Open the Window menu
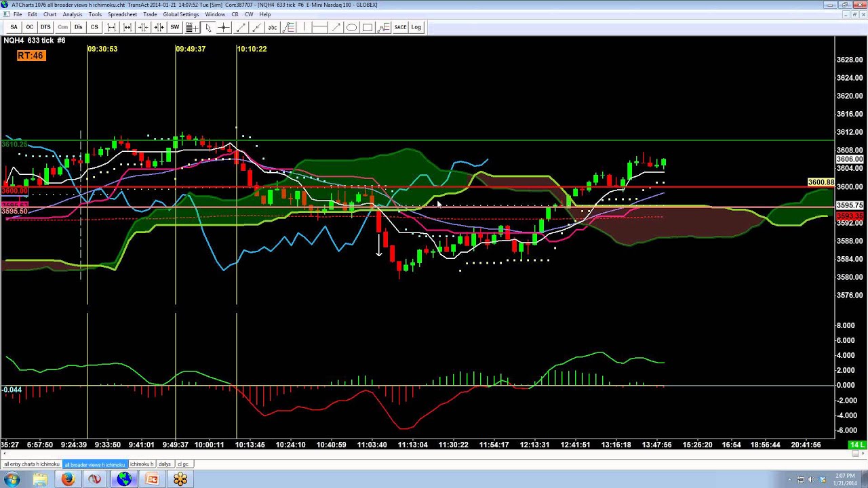 [215, 14]
